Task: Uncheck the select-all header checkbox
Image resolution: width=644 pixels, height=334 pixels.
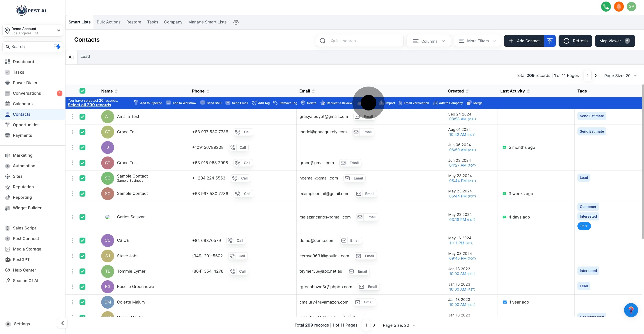Action: click(83, 91)
